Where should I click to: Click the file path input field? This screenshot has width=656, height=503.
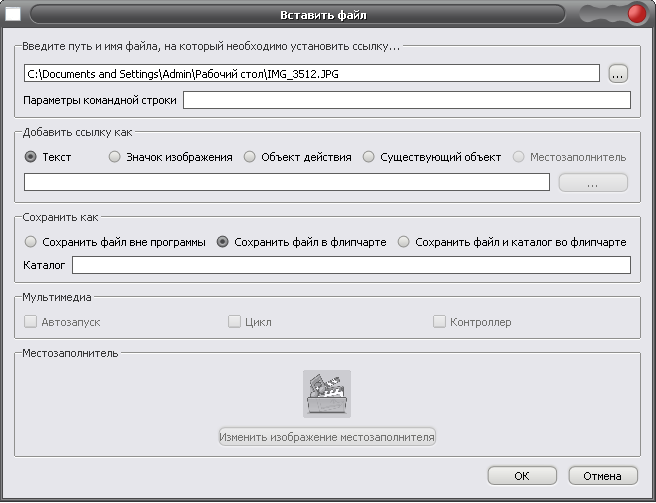point(312,73)
